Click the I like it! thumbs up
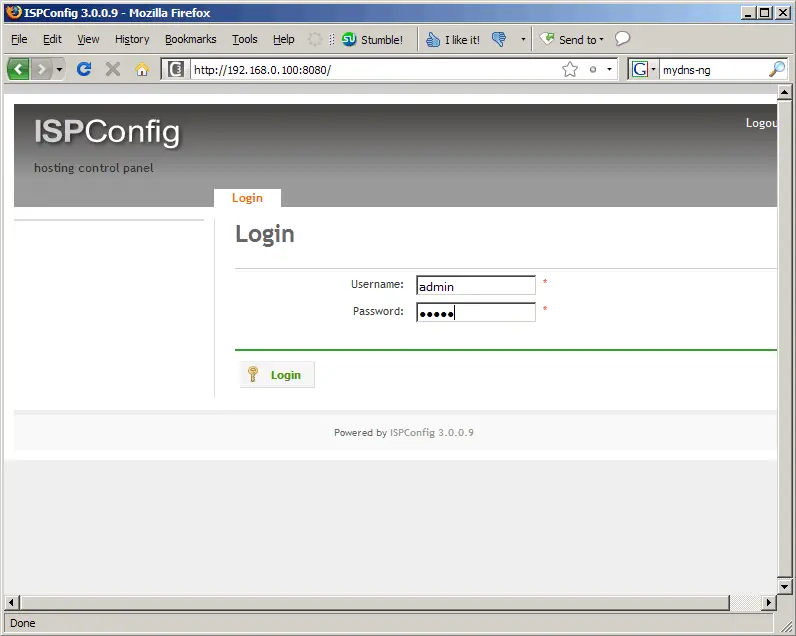This screenshot has height=636, width=796. 453,40
